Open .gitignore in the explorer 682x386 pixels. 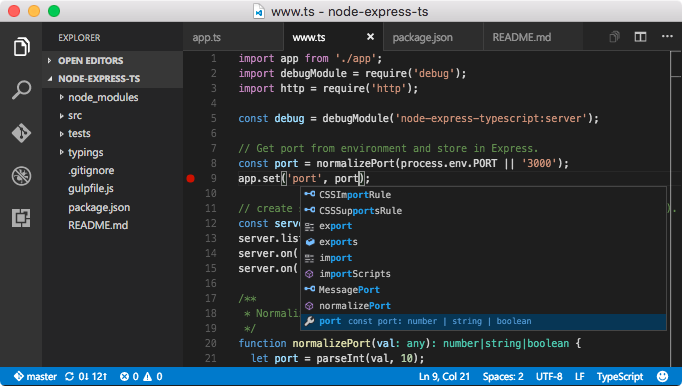click(x=91, y=171)
